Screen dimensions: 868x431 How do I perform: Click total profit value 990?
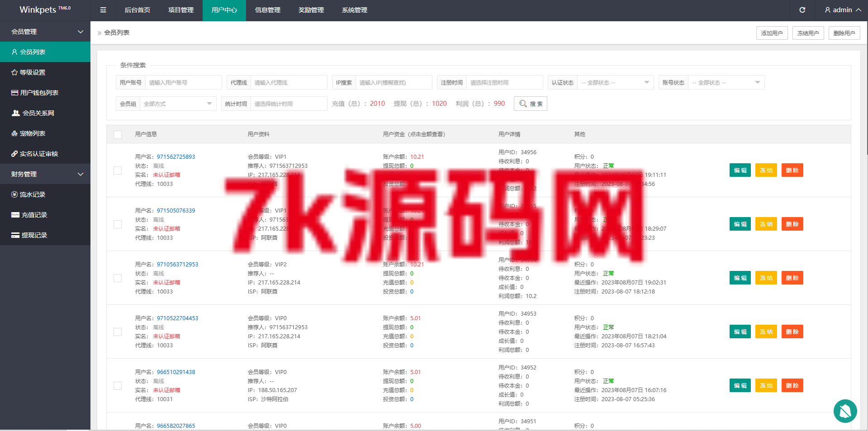(499, 104)
